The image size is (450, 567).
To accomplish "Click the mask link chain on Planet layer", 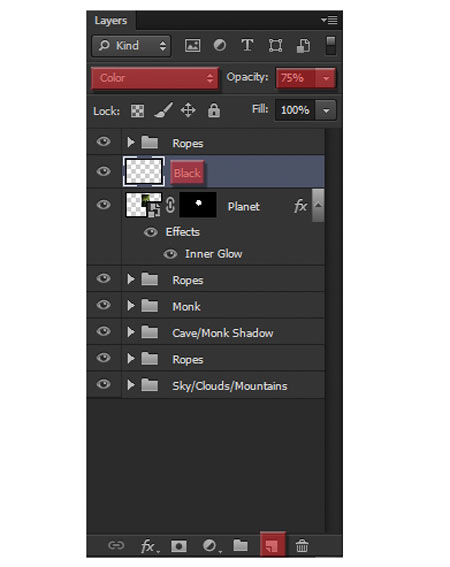I will pyautogui.click(x=170, y=205).
